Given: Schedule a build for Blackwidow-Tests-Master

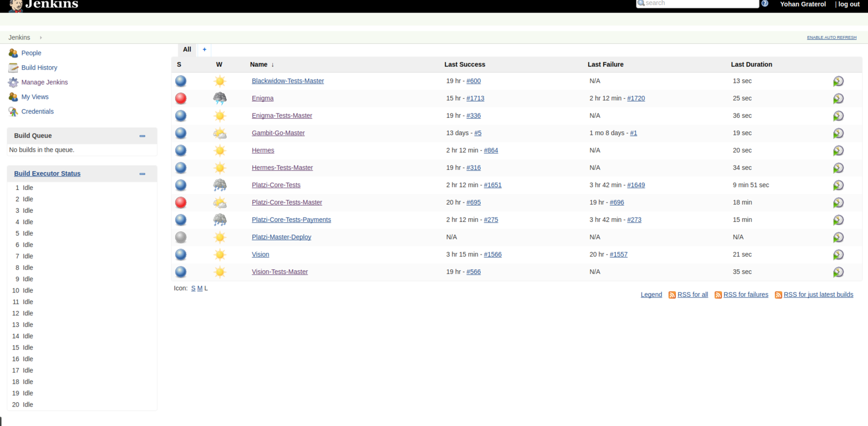Looking at the screenshot, I should tap(838, 81).
